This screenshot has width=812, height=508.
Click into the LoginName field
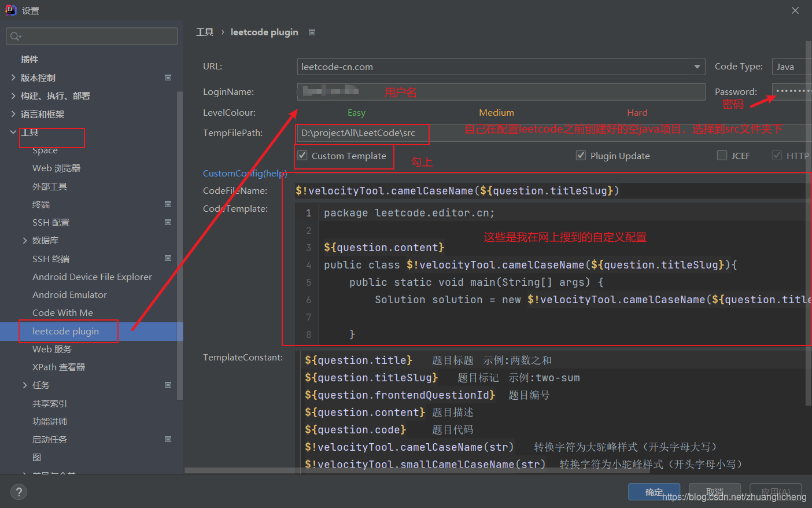(501, 91)
